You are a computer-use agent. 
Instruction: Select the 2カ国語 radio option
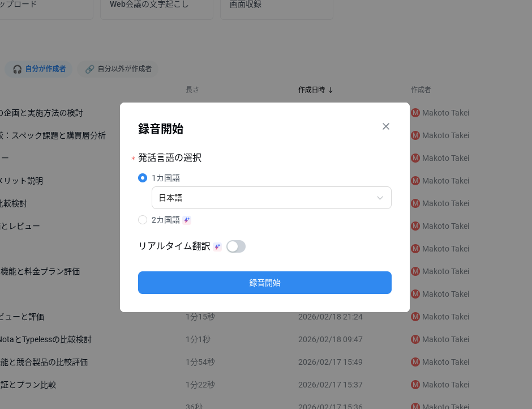(143, 220)
